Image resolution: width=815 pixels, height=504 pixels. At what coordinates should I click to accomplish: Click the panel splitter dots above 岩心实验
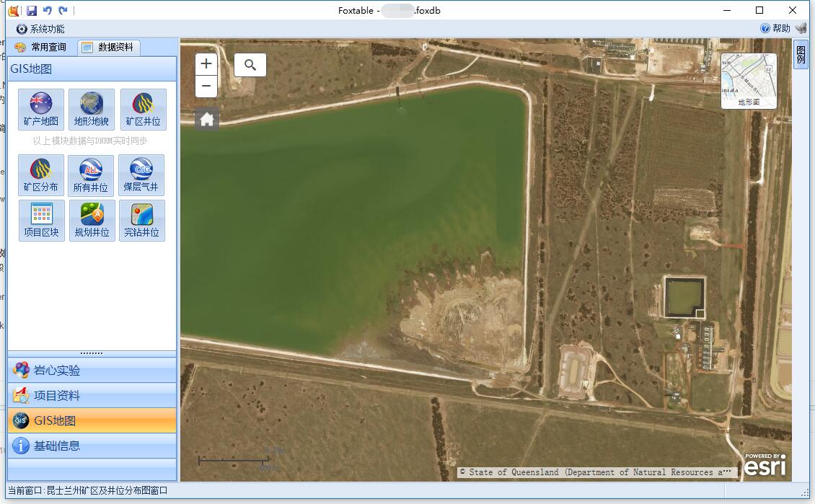pyautogui.click(x=92, y=353)
